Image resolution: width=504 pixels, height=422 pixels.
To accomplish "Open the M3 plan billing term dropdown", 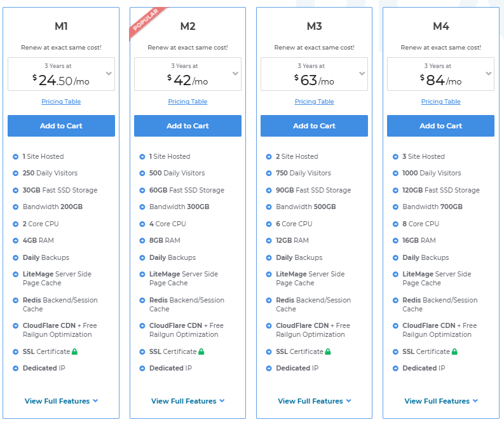I will [x=314, y=74].
